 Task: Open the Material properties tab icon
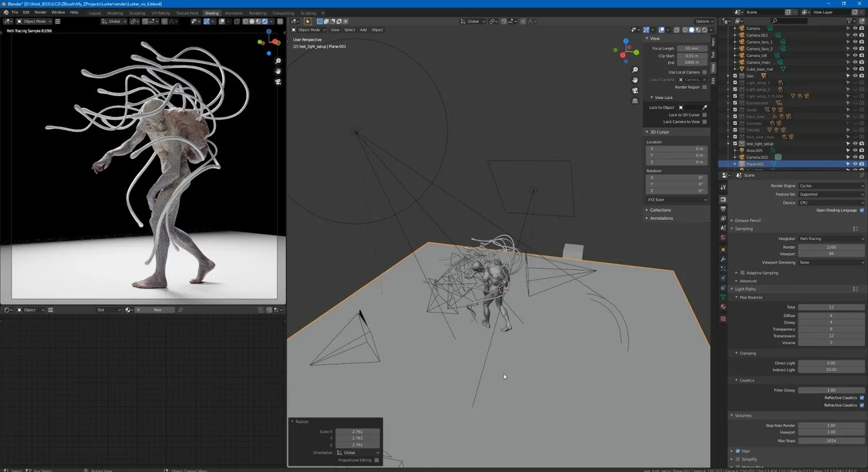(723, 307)
